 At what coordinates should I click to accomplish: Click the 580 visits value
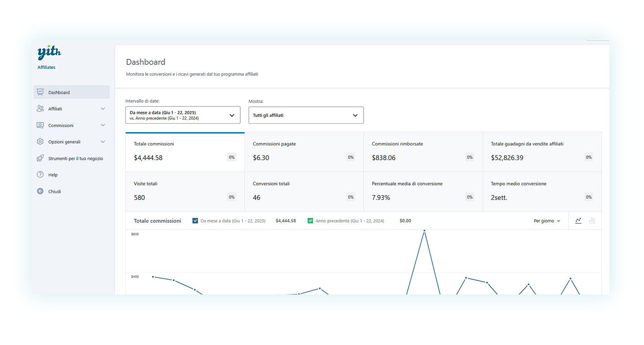point(139,197)
